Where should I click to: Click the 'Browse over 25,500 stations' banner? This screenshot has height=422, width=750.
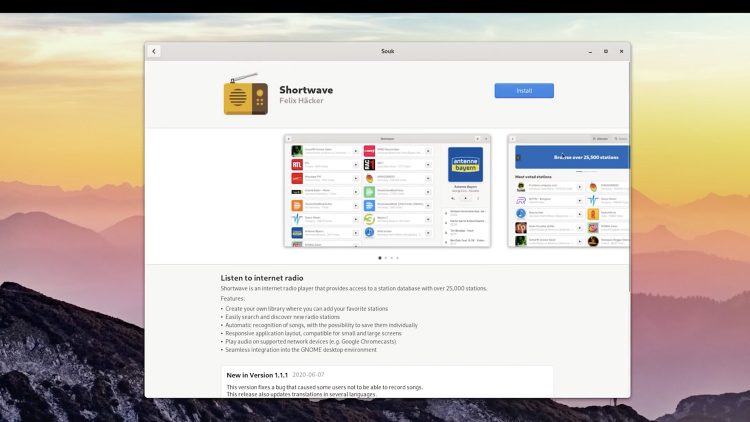(572, 157)
